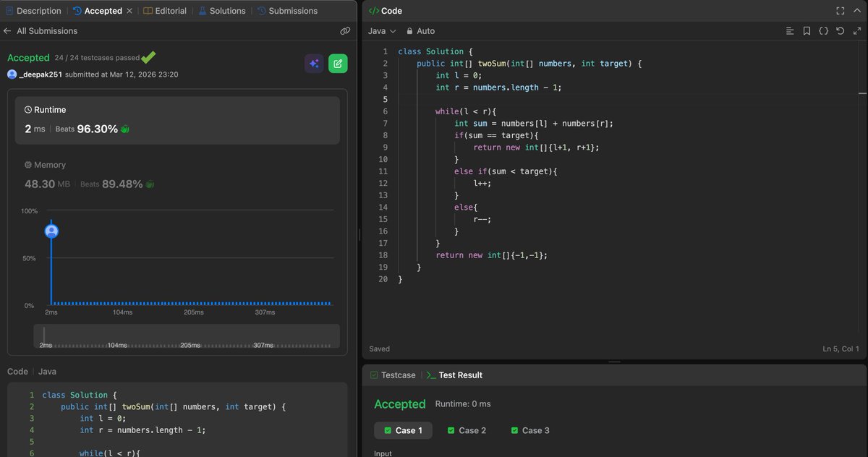The height and width of the screenshot is (457, 868).
Task: Click the Code panel title icon
Action: [x=373, y=11]
